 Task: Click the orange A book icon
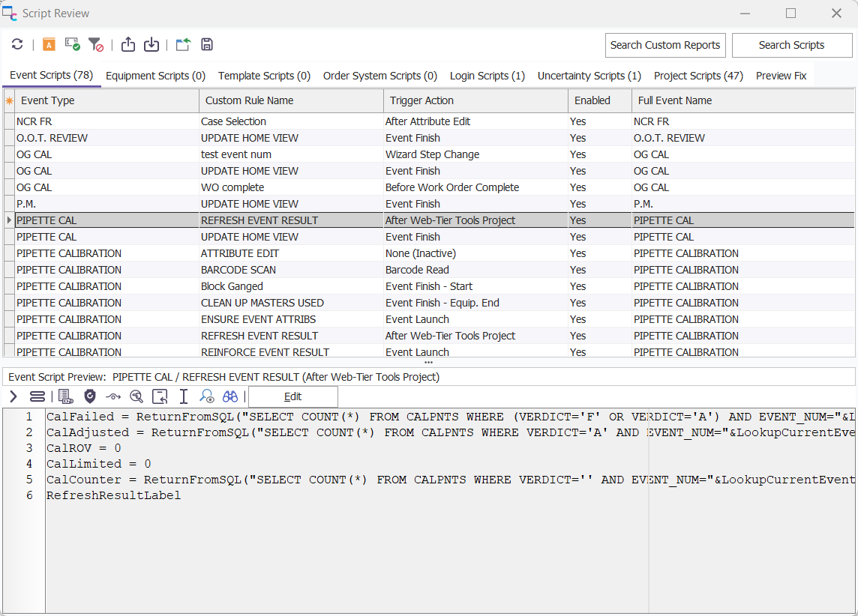pyautogui.click(x=49, y=45)
